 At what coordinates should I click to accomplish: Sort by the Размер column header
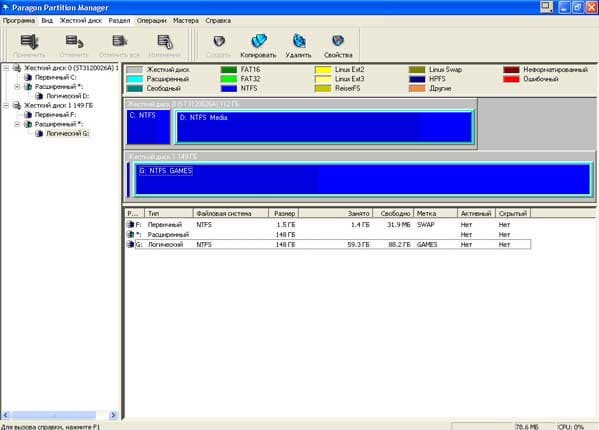click(284, 213)
